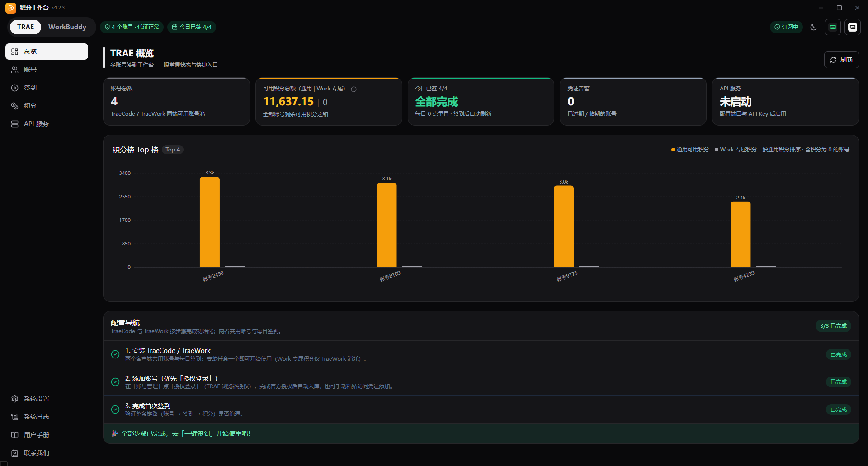Toggle dark mode with the moon icon
Viewport: 868px width, 466px height.
814,27
